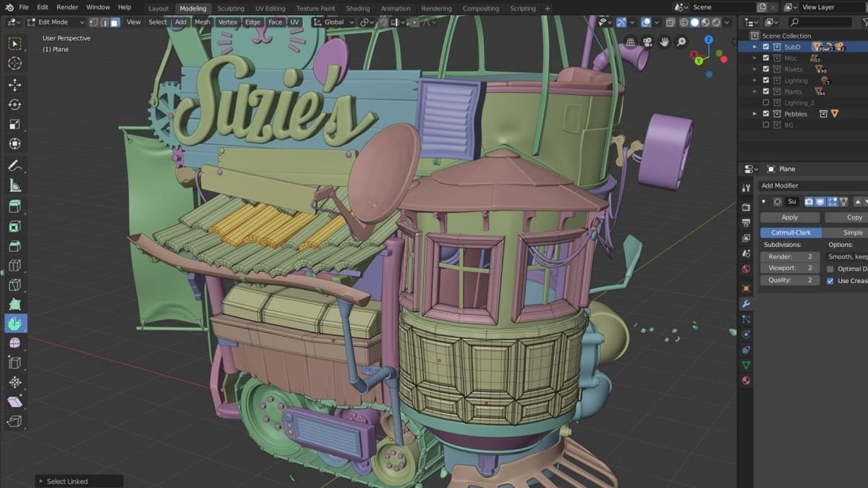This screenshot has height=488, width=868.
Task: Switch to the Sculpting workspace tab
Action: (231, 8)
